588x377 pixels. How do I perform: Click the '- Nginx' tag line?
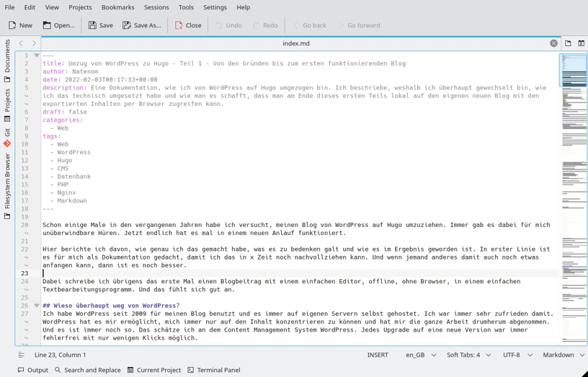tap(63, 192)
